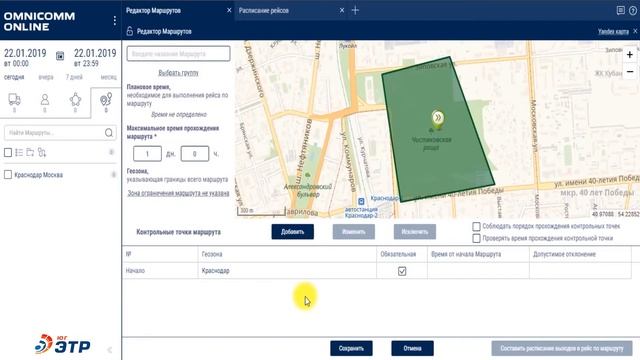The image size is (640, 360).
Task: Click the hours field showing 0
Action: pos(195,154)
